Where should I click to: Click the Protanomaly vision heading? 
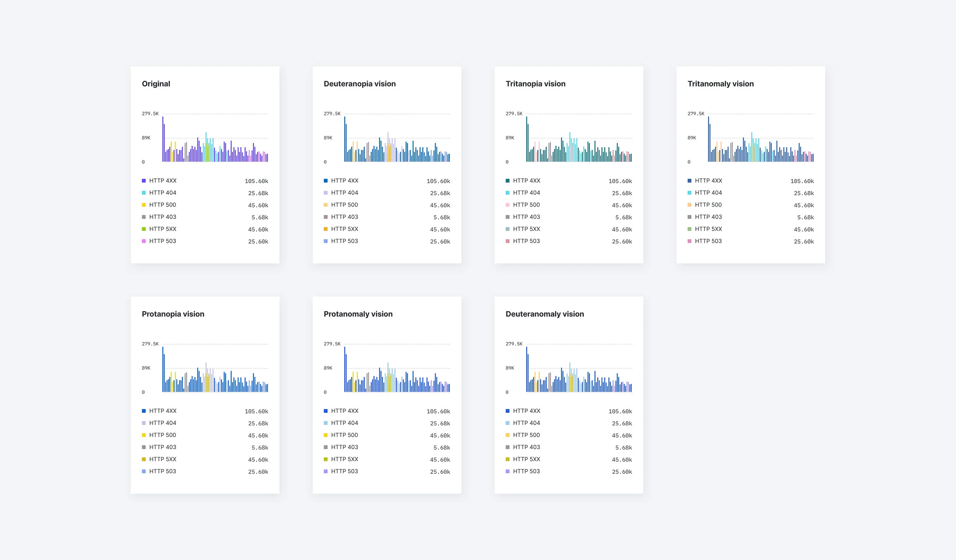pyautogui.click(x=358, y=314)
